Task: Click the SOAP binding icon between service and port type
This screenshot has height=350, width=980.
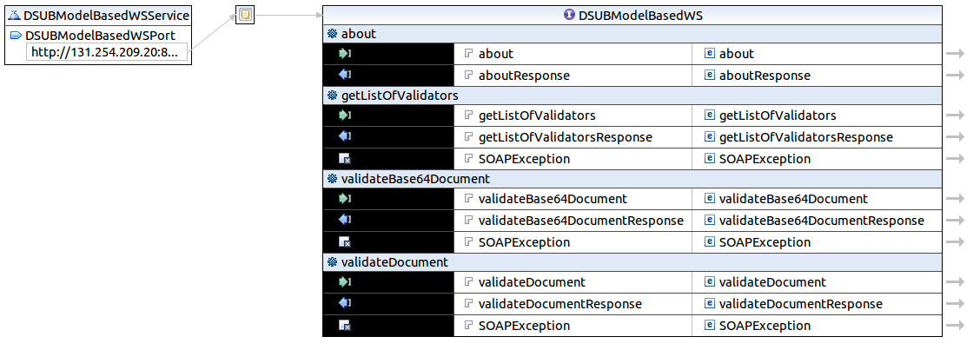Action: click(x=246, y=16)
